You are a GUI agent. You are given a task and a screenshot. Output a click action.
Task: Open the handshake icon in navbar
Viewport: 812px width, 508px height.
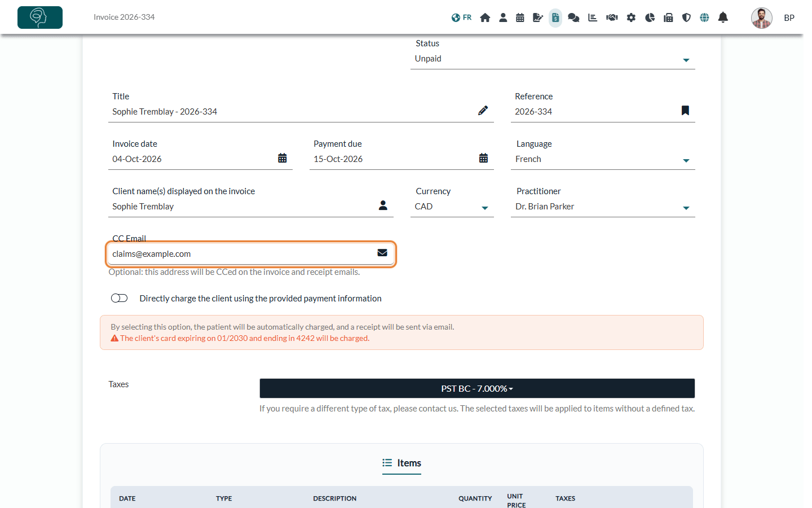tap(612, 17)
